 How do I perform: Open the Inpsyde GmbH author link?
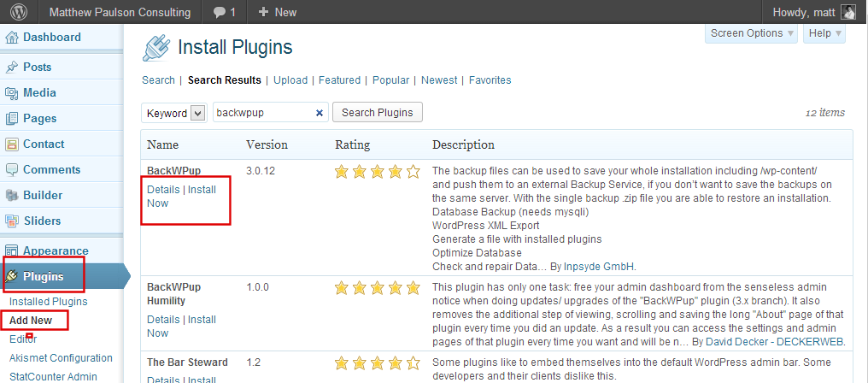(x=598, y=267)
